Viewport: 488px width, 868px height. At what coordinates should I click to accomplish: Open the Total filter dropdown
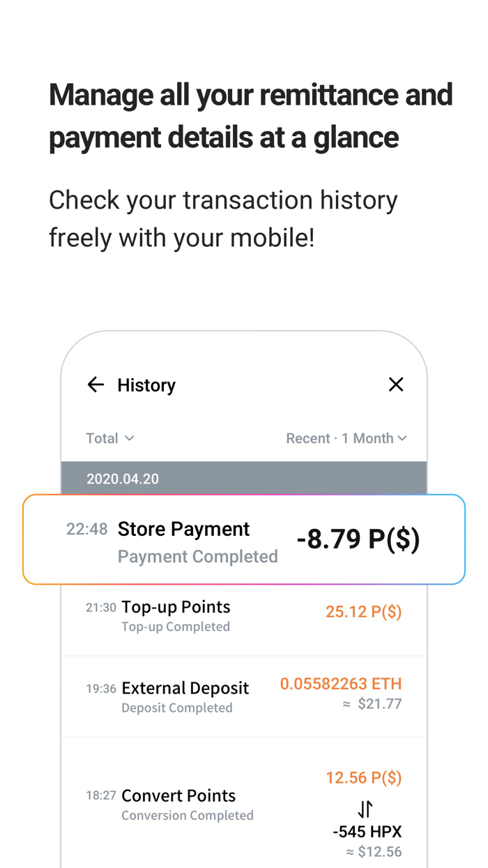click(109, 438)
